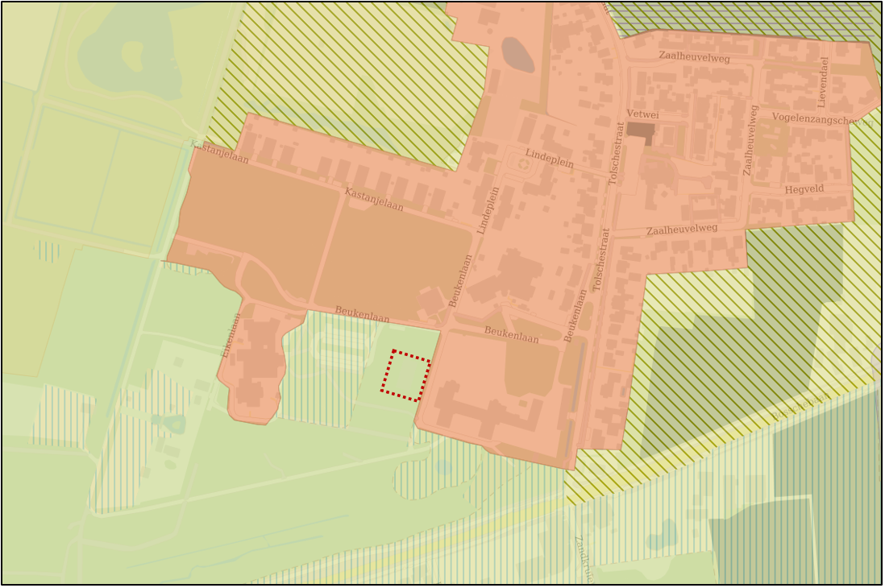
Task: Click the vertical Lindeplein label above Beukenlaan
Action: 488,211
